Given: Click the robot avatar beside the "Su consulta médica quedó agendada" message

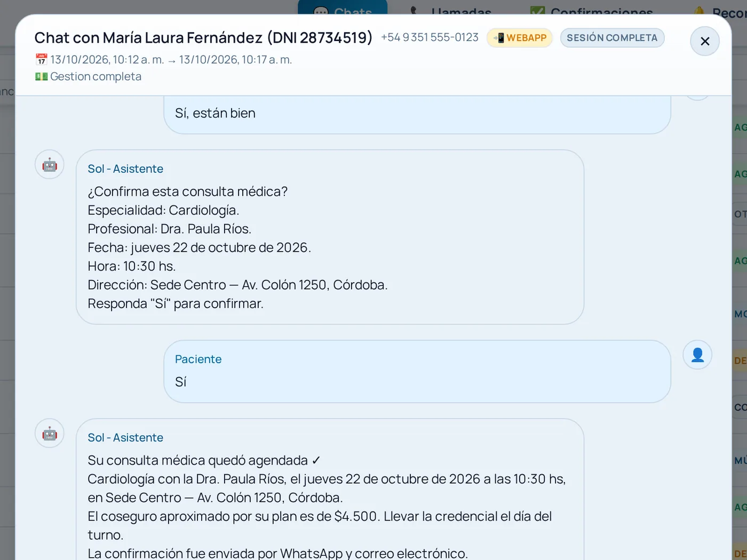Looking at the screenshot, I should (x=50, y=433).
